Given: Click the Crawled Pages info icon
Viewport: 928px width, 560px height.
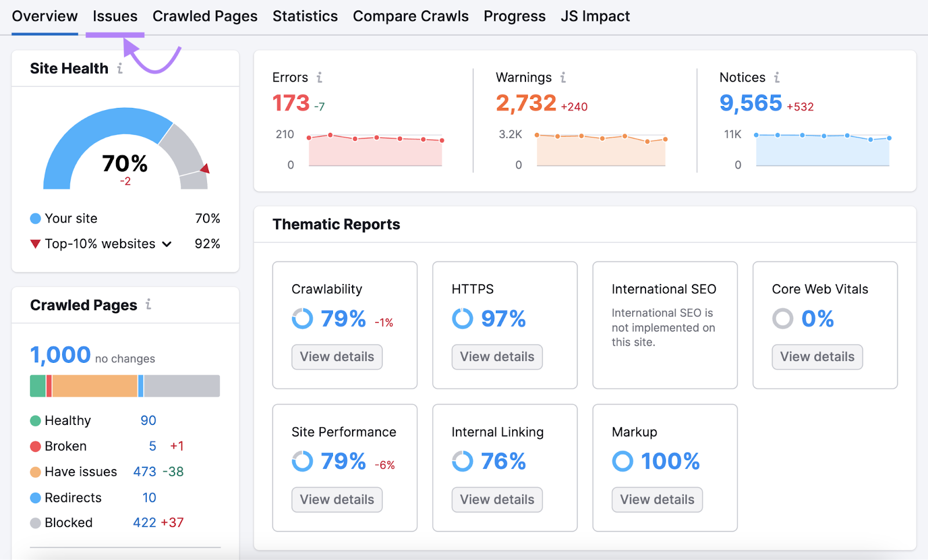Looking at the screenshot, I should point(150,305).
